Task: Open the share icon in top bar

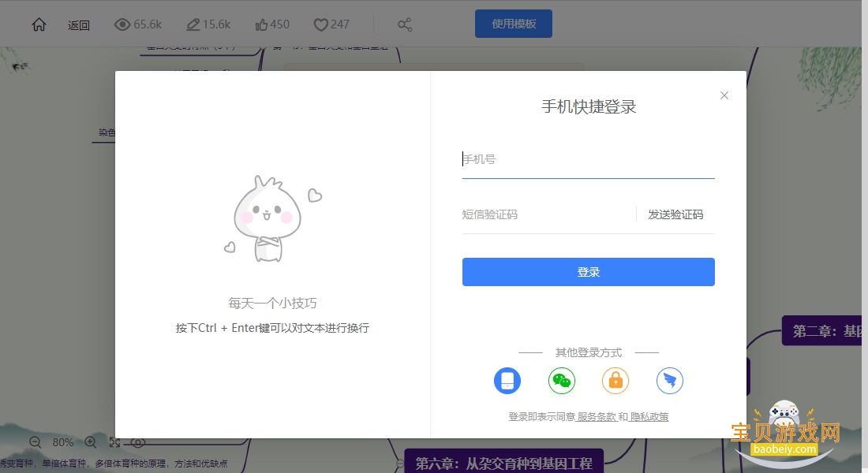Action: [405, 24]
